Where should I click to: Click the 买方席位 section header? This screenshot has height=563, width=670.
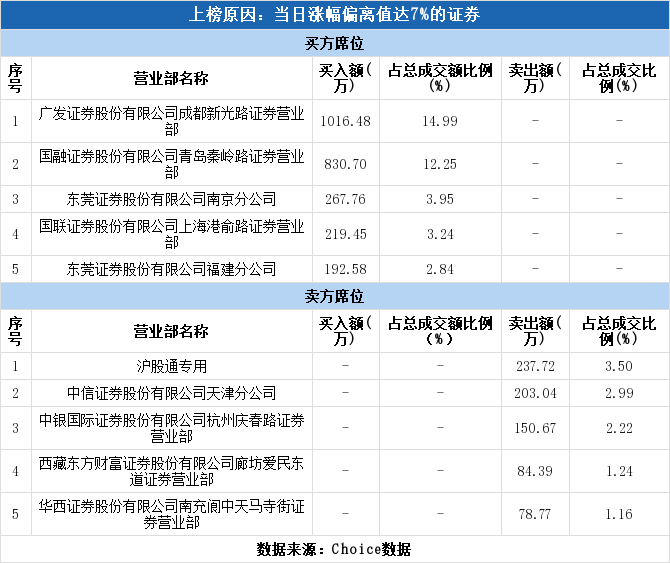(x=335, y=43)
